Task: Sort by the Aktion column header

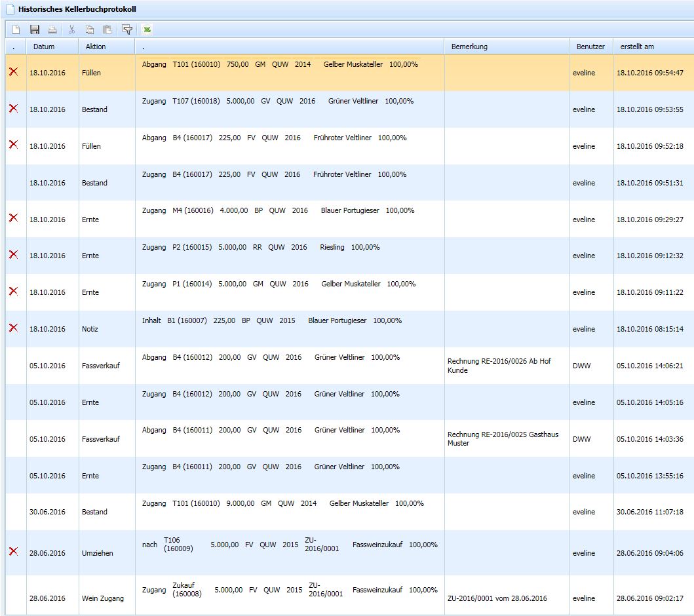Action: pos(96,47)
